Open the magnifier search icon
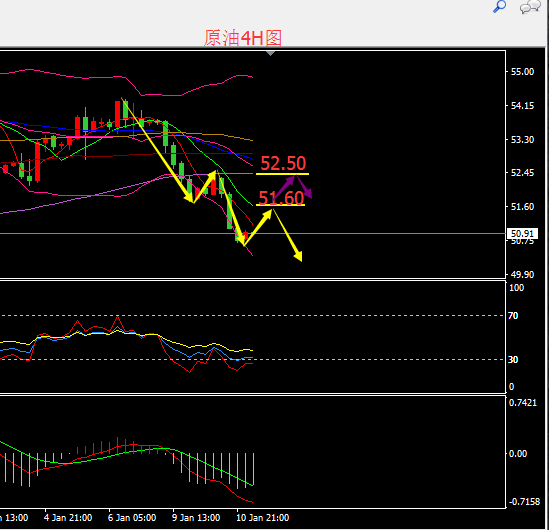The image size is (549, 530). point(500,6)
